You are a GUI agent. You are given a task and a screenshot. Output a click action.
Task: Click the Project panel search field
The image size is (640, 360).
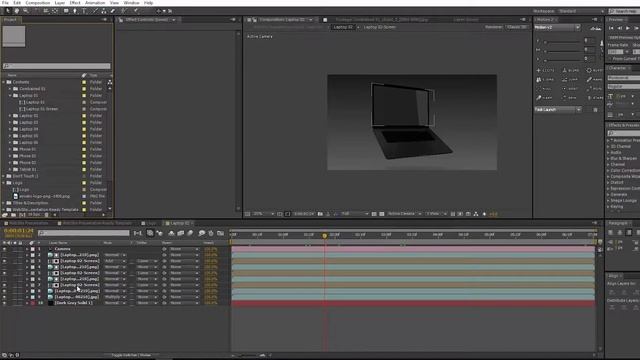[56, 66]
